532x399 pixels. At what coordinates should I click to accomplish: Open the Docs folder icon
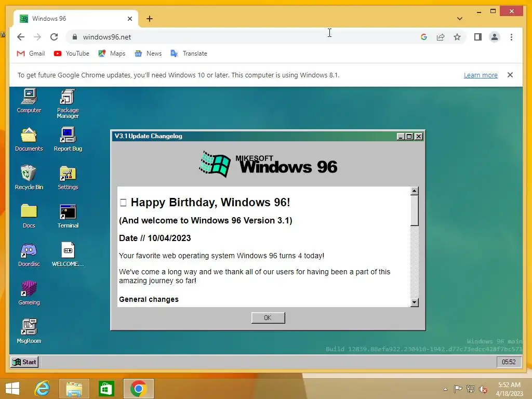click(29, 216)
